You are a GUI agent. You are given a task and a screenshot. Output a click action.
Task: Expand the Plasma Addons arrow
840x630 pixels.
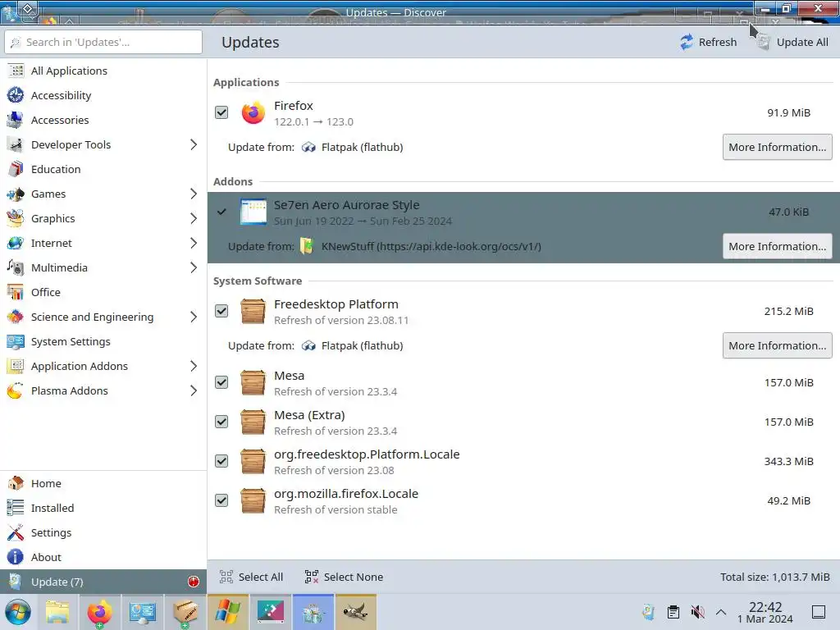click(194, 391)
